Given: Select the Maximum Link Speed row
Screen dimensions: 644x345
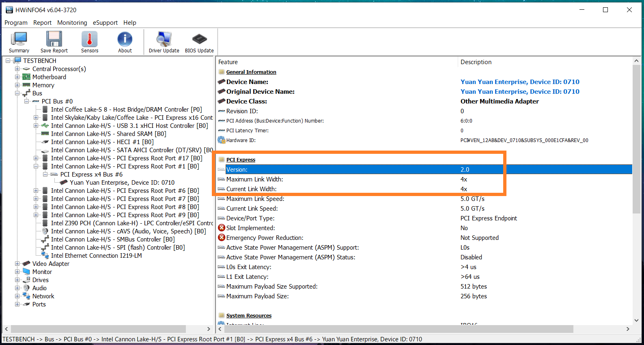Looking at the screenshot, I should (x=424, y=198).
